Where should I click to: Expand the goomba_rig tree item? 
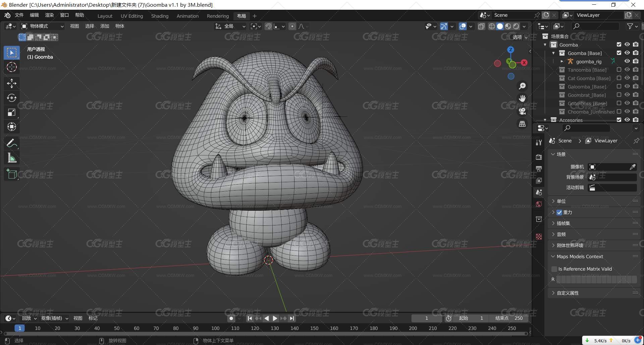(x=562, y=61)
